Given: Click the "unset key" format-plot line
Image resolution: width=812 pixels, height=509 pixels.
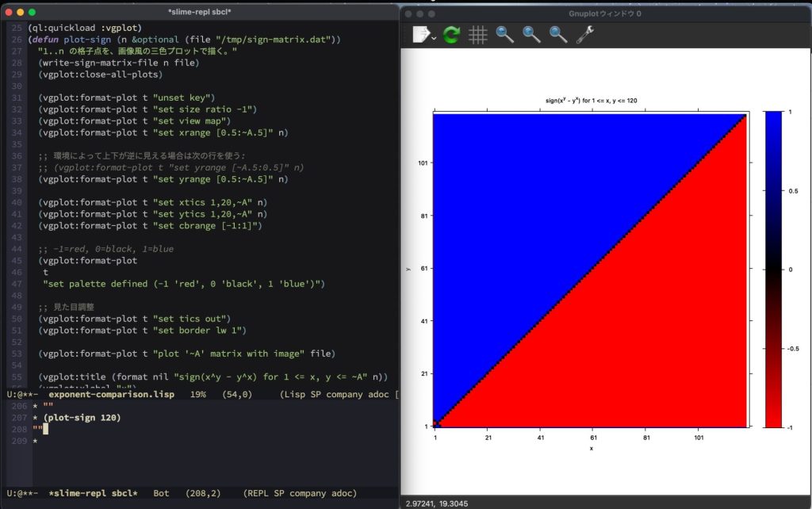Looking at the screenshot, I should pyautogui.click(x=126, y=98).
